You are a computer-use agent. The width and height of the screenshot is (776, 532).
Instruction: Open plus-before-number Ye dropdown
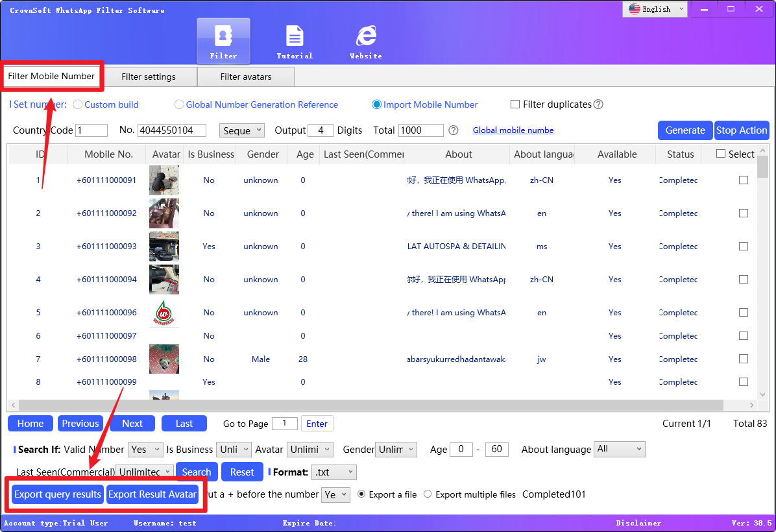336,494
